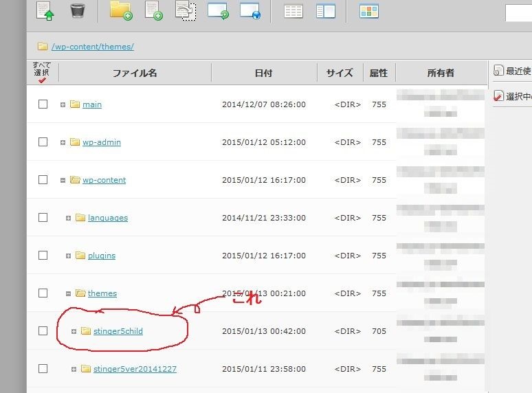Sort by the 日付 column header
532x393 pixels.
(x=263, y=73)
